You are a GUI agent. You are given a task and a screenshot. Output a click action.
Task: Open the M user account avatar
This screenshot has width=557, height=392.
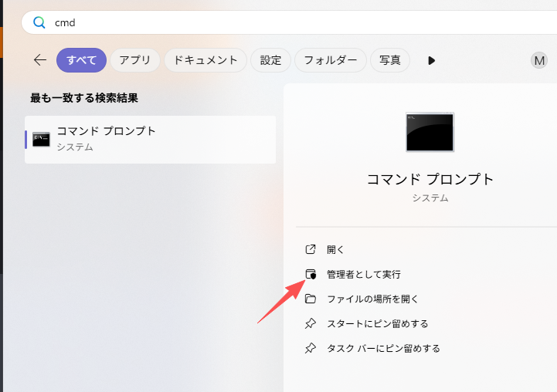point(539,60)
